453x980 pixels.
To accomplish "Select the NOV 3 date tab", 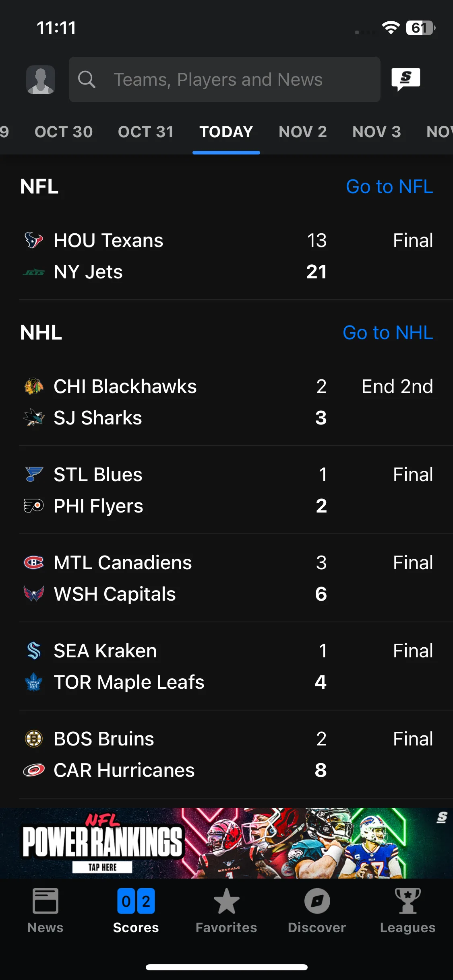I will coord(376,132).
